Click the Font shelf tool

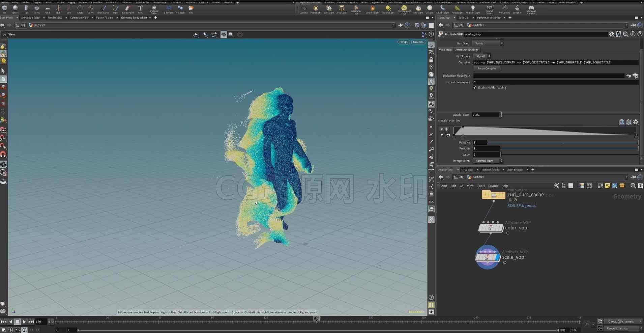[x=140, y=9]
